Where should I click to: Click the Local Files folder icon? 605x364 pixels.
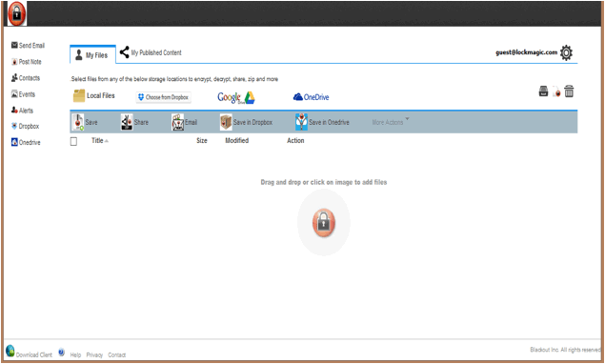(x=79, y=95)
